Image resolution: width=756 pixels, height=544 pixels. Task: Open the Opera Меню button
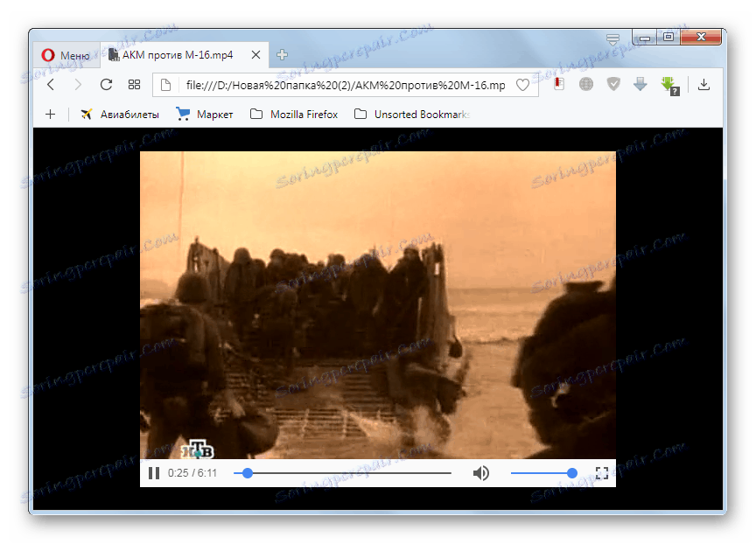pos(66,55)
